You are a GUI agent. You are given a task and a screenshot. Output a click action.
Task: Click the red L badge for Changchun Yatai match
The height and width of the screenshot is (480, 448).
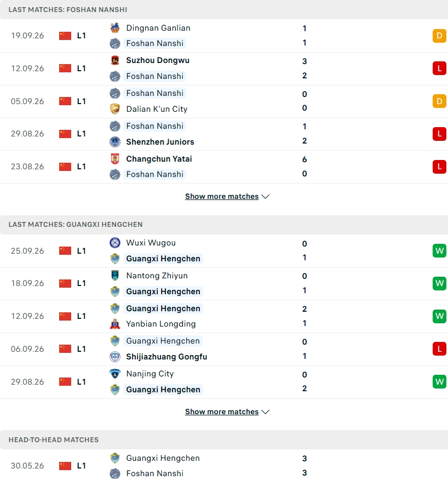click(x=439, y=167)
